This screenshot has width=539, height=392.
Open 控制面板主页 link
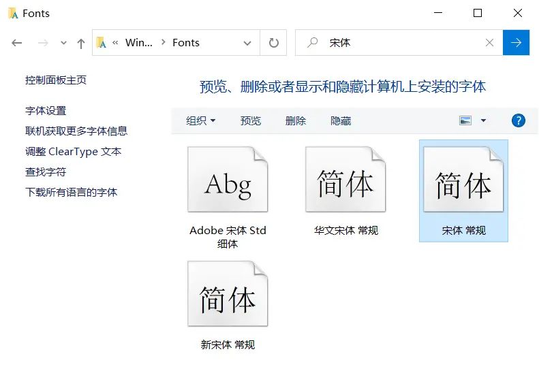(x=56, y=80)
